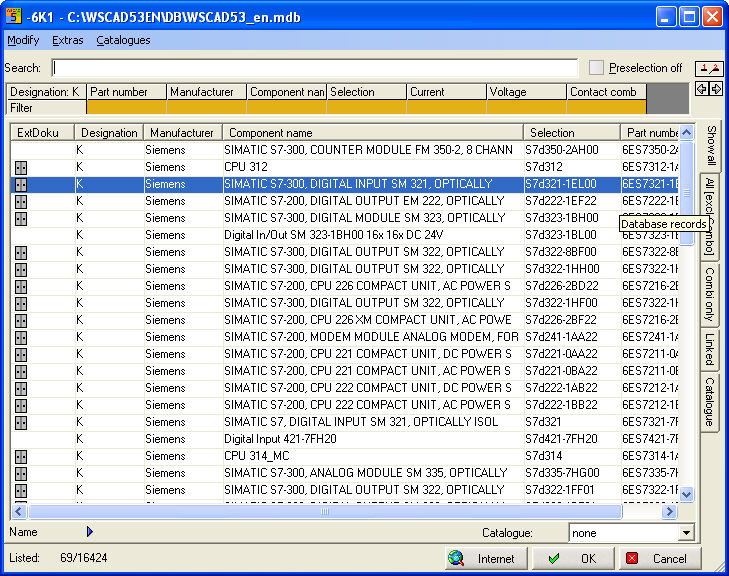Image resolution: width=729 pixels, height=576 pixels.
Task: Open ExtDoku icon for S7d222-1BB22 row
Action: click(x=20, y=405)
